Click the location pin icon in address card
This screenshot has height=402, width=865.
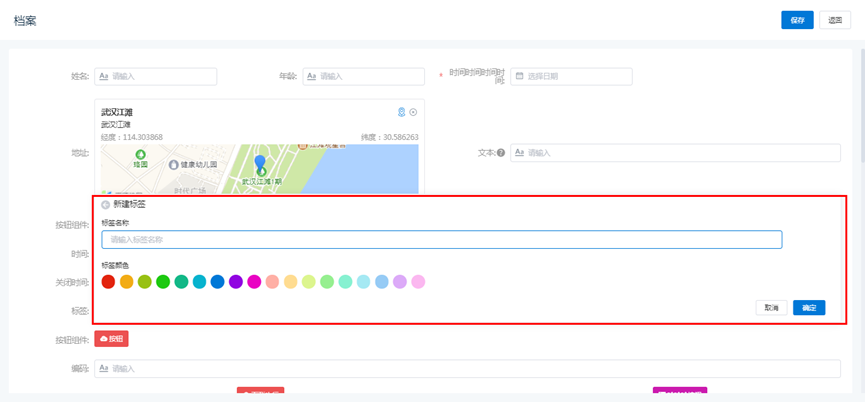click(x=402, y=112)
